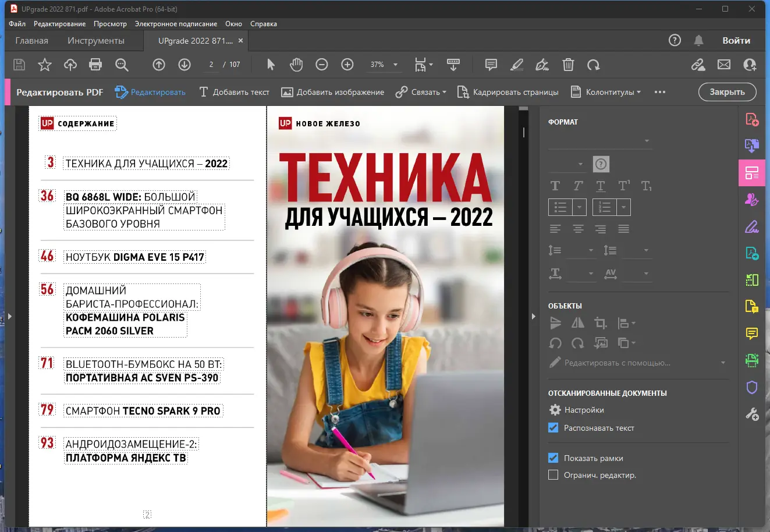The height and width of the screenshot is (532, 770).
Task: Switch to the Инструменты tab
Action: point(96,41)
